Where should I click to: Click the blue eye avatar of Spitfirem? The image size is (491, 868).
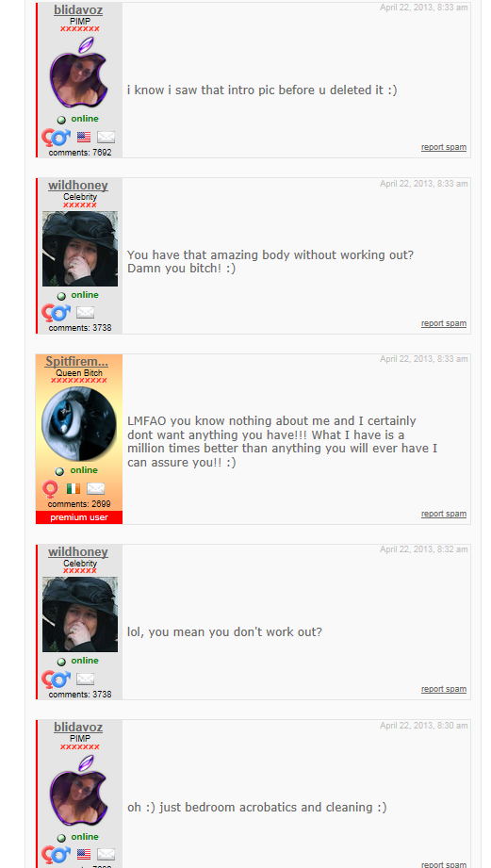coord(79,424)
